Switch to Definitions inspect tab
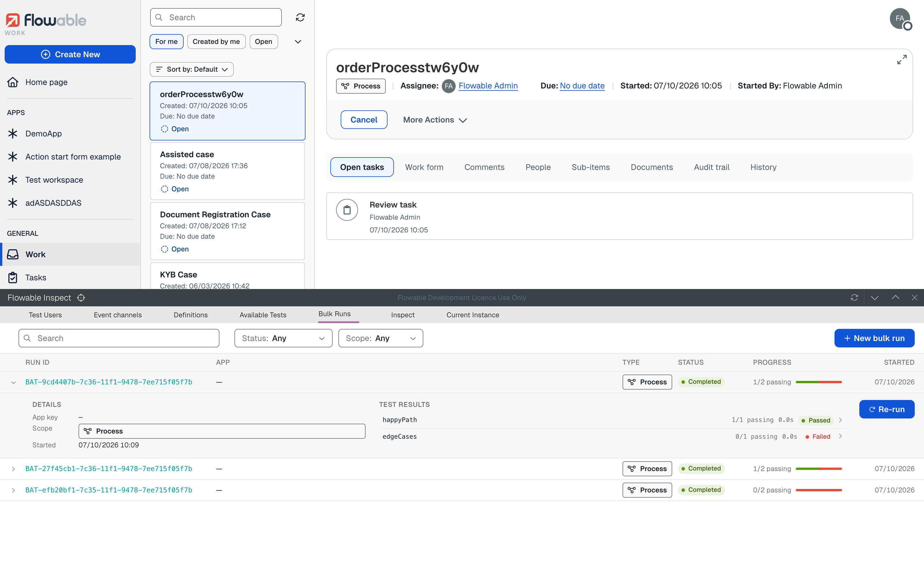Screen dimensions: 924x578 click(x=191, y=315)
